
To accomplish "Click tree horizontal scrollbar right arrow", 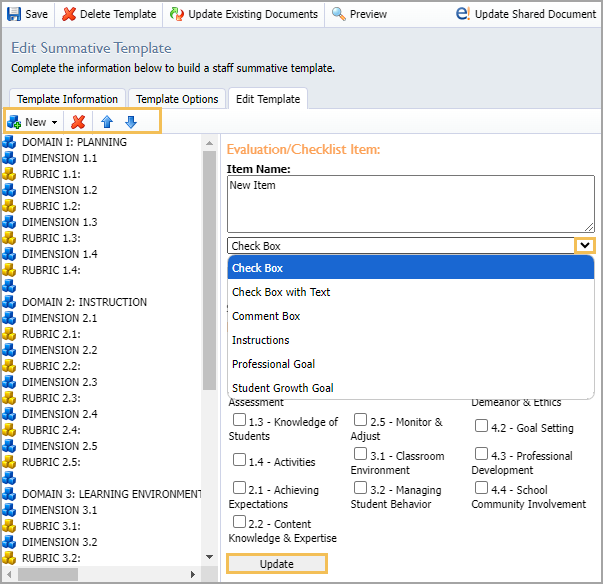I will [193, 574].
